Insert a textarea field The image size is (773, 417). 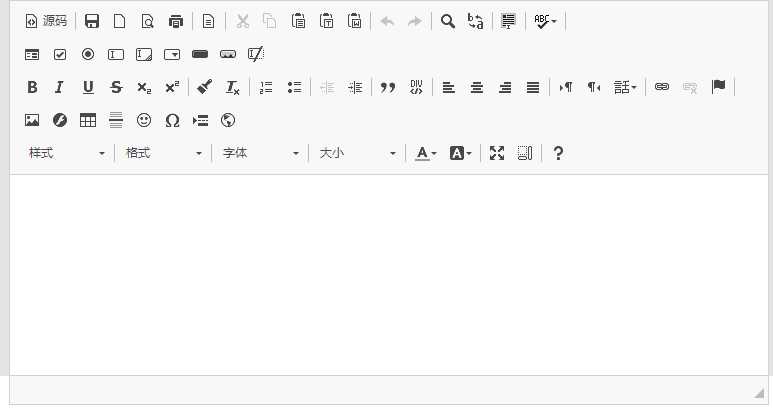144,54
